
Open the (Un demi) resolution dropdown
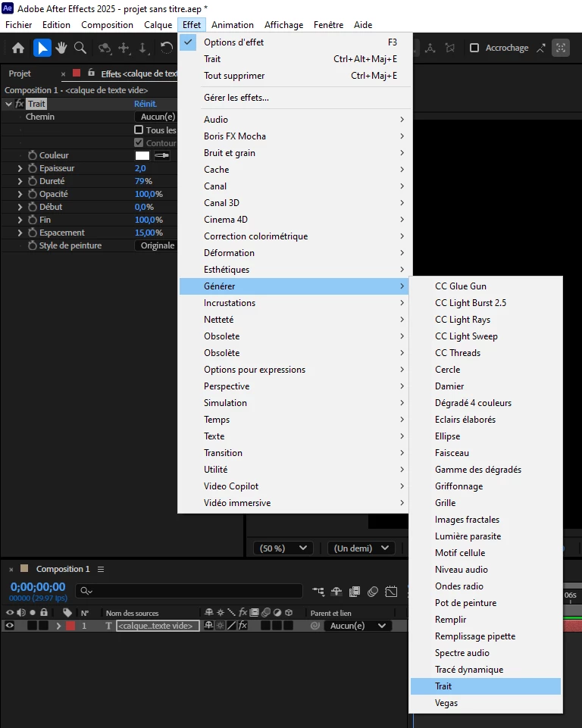(361, 548)
